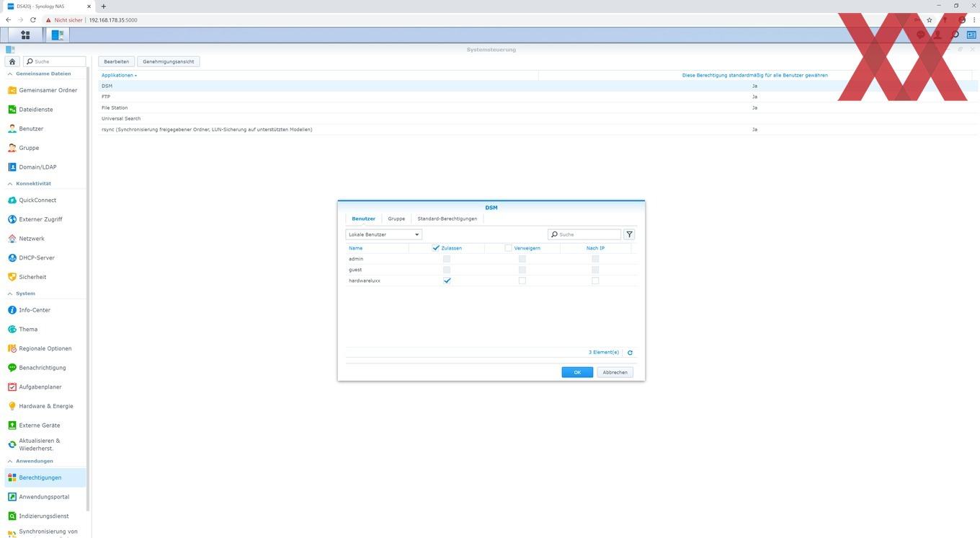Sort by Applikationen column header
The image size is (980, 538).
pyautogui.click(x=118, y=75)
